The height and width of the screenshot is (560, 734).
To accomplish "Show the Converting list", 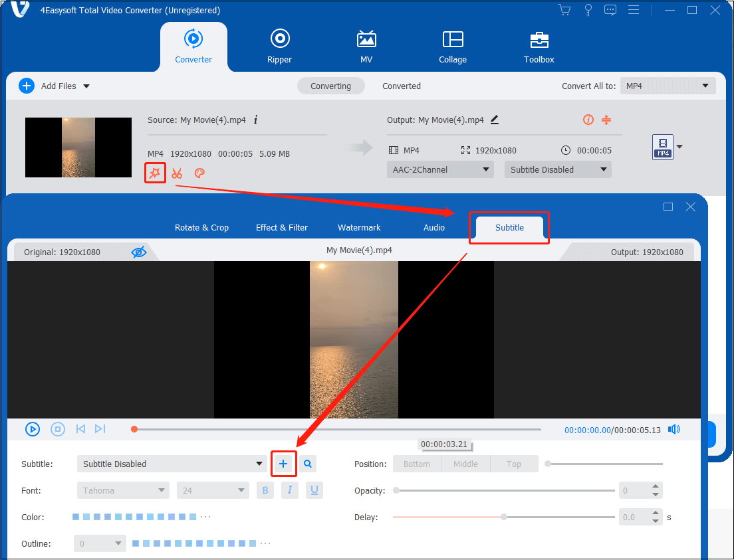I will click(330, 86).
